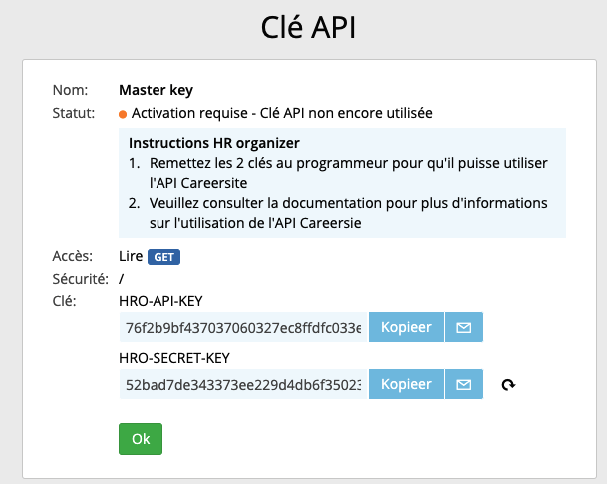Viewport: 607px width, 484px height.
Task: Copy the HRO-API-KEY with Kopieer
Action: (x=406, y=327)
